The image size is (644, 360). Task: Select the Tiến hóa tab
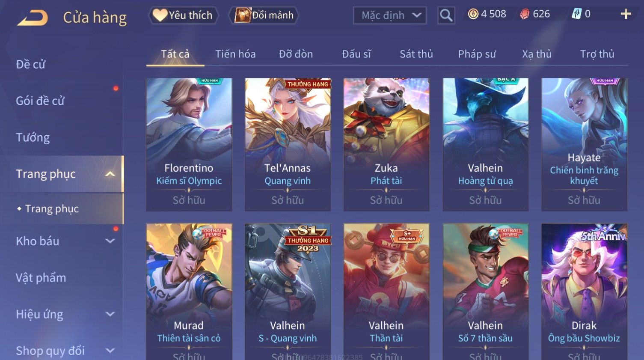tap(235, 54)
